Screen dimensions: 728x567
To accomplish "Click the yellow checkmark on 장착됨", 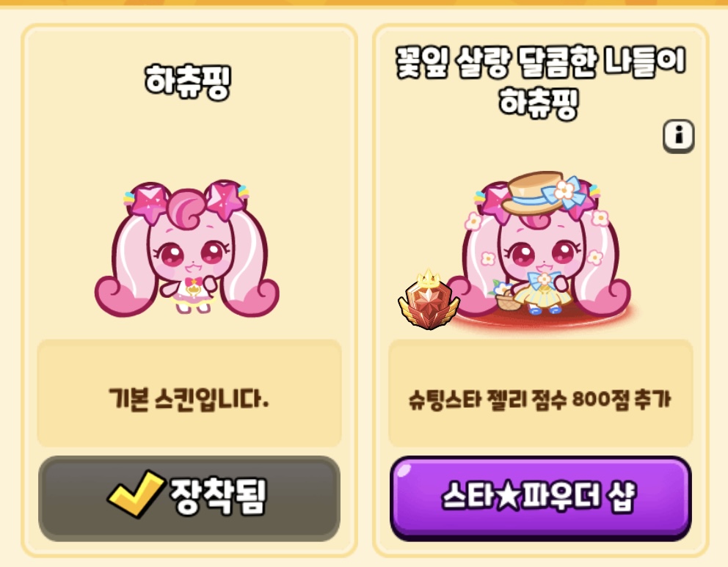I will coord(136,494).
